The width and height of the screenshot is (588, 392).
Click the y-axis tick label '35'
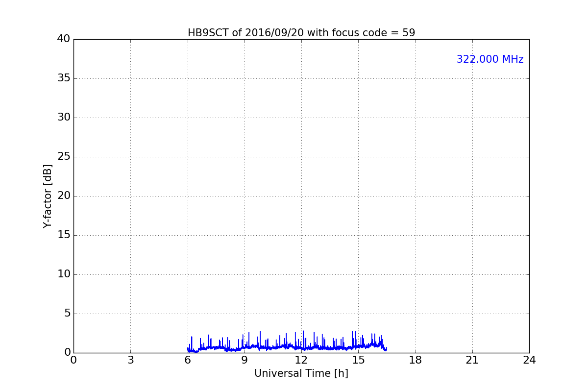(x=64, y=78)
